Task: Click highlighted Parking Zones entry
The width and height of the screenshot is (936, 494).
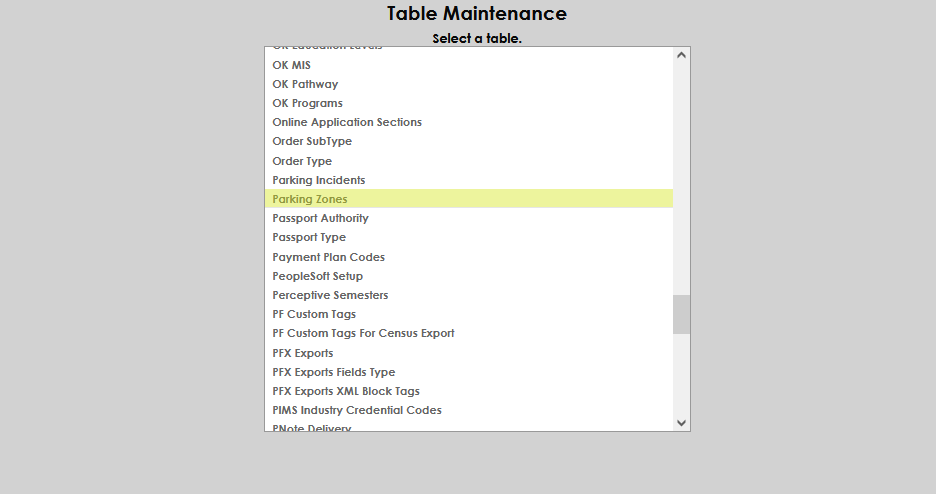Action: point(310,199)
